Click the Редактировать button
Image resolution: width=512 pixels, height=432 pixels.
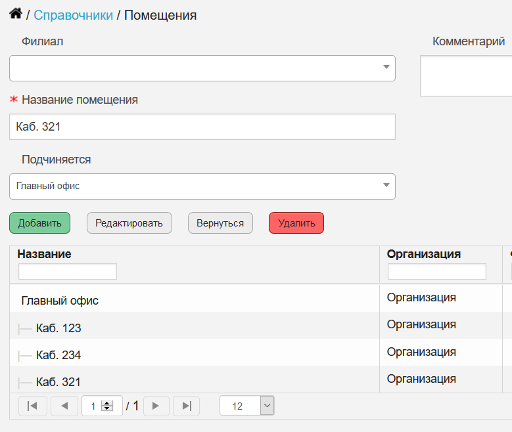click(129, 223)
